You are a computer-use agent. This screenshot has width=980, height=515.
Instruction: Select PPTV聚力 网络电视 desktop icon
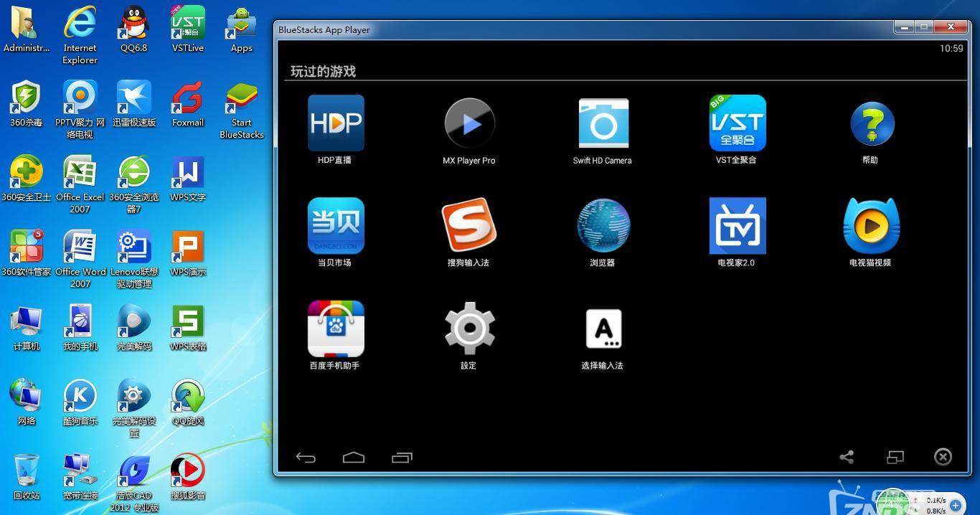pos(80,109)
